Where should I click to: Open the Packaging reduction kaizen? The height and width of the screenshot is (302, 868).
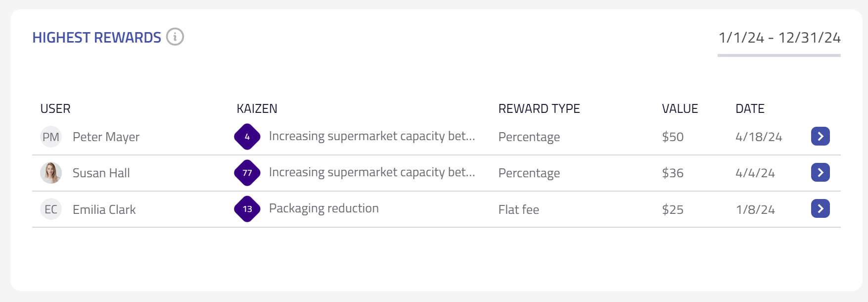tap(323, 208)
